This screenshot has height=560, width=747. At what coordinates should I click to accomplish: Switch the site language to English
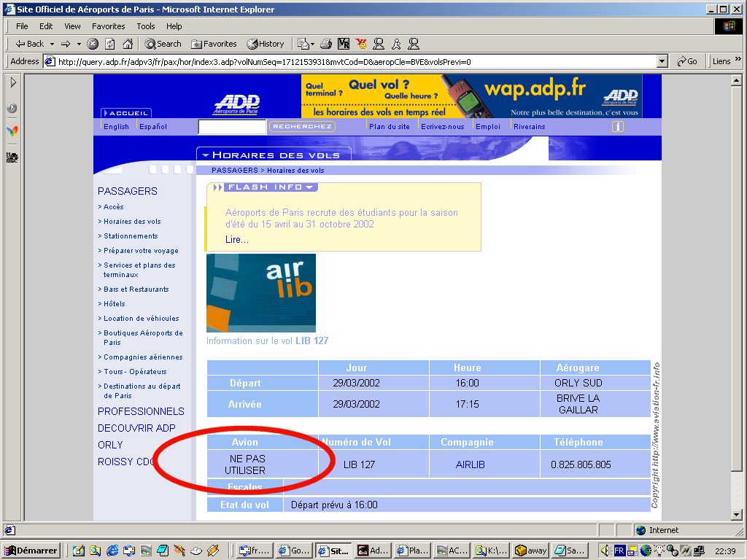[x=116, y=127]
